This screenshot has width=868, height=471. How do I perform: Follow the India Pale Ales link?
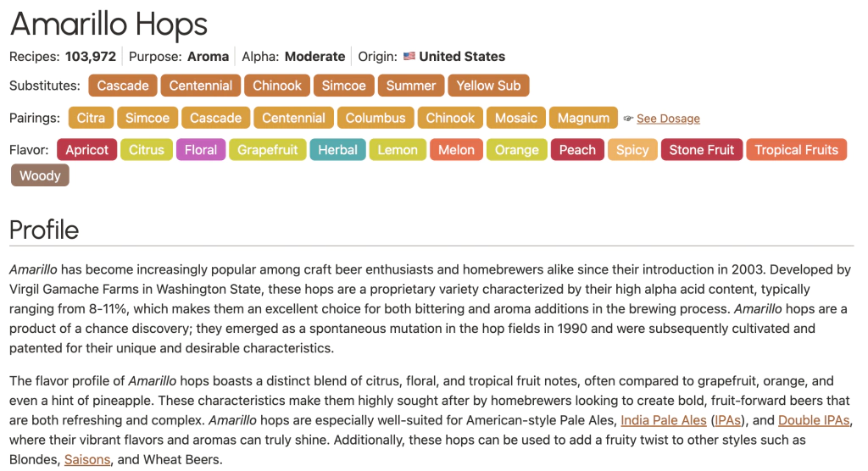pyautogui.click(x=664, y=420)
